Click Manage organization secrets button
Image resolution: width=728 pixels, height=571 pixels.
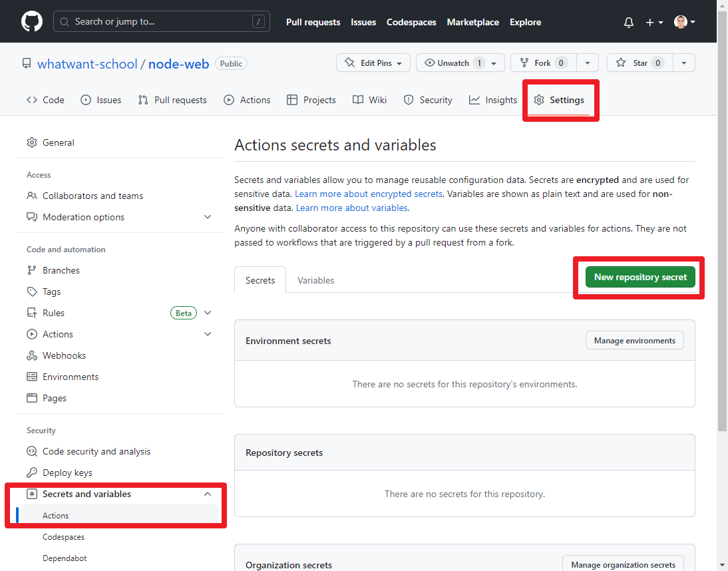623,564
